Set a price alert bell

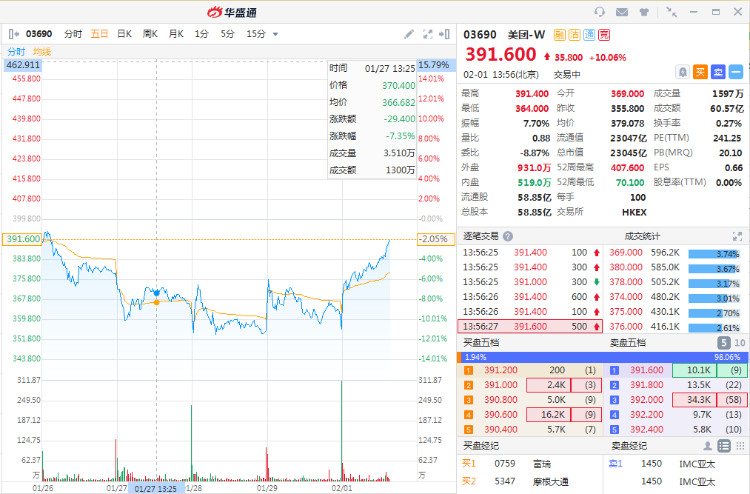tap(683, 72)
